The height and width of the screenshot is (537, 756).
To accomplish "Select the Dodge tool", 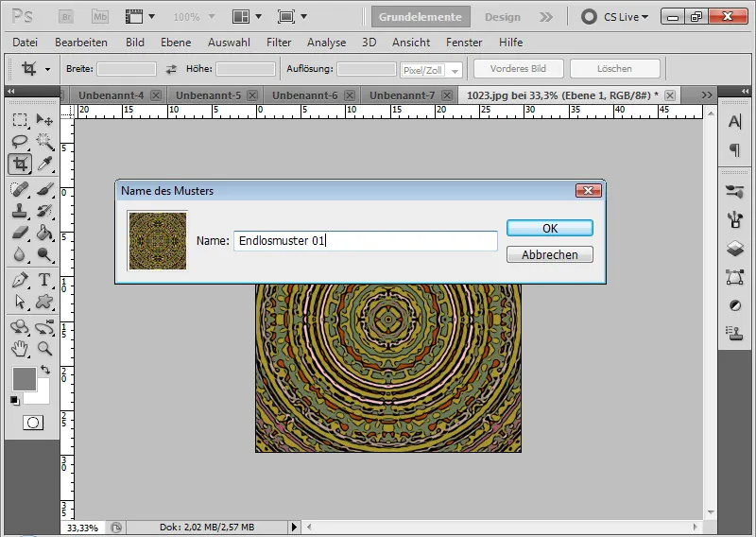I will pyautogui.click(x=44, y=254).
